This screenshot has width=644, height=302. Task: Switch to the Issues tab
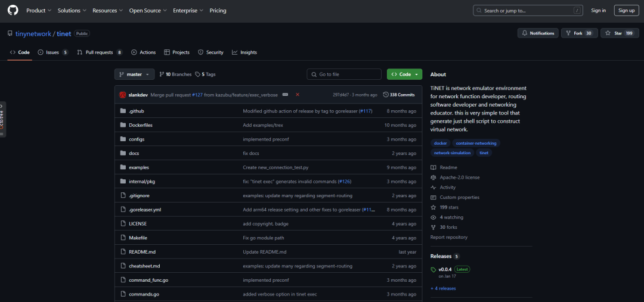[x=53, y=52]
